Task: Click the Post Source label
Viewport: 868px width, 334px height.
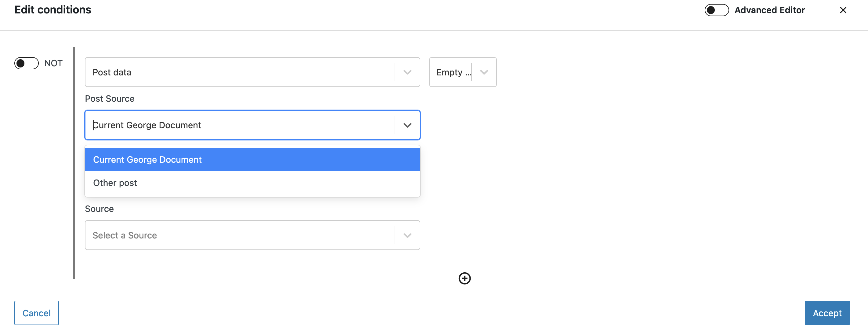Action: coord(110,98)
